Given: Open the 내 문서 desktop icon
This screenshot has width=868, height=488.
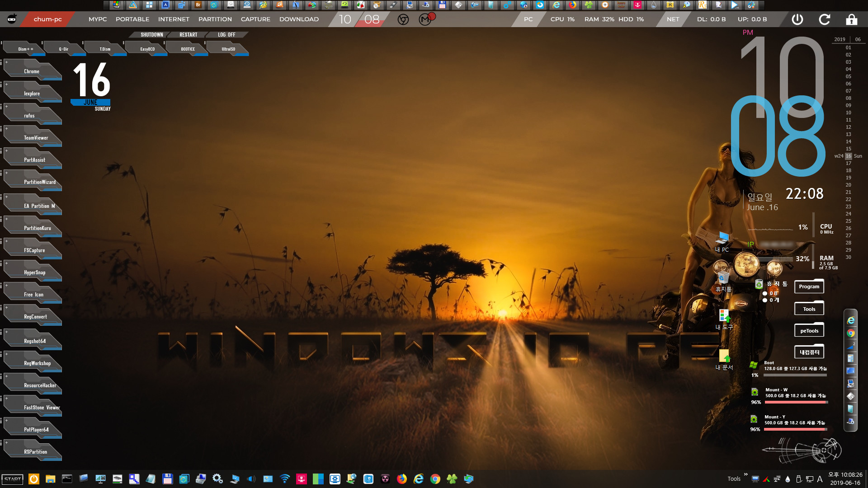Looking at the screenshot, I should tap(724, 360).
